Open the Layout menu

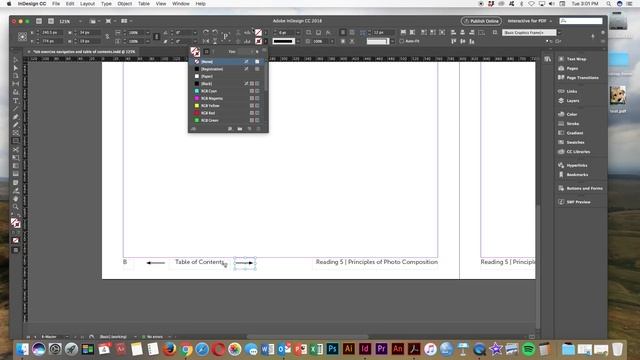point(87,4)
